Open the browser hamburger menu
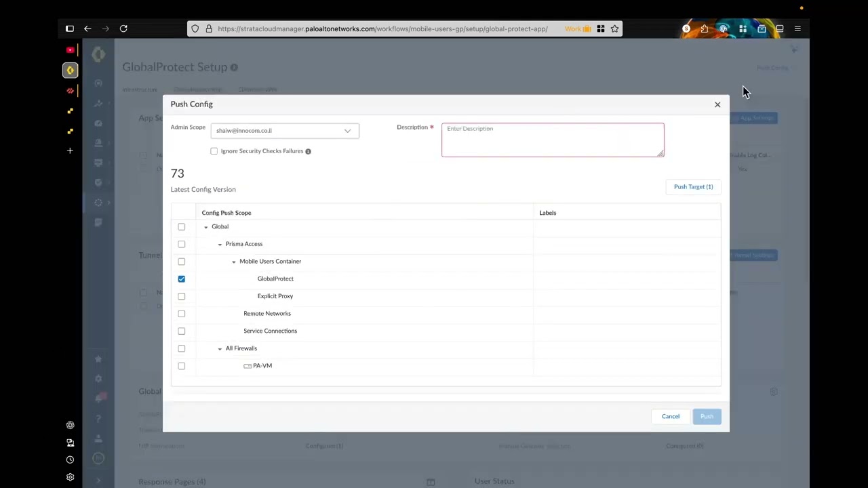This screenshot has width=868, height=488. [797, 28]
